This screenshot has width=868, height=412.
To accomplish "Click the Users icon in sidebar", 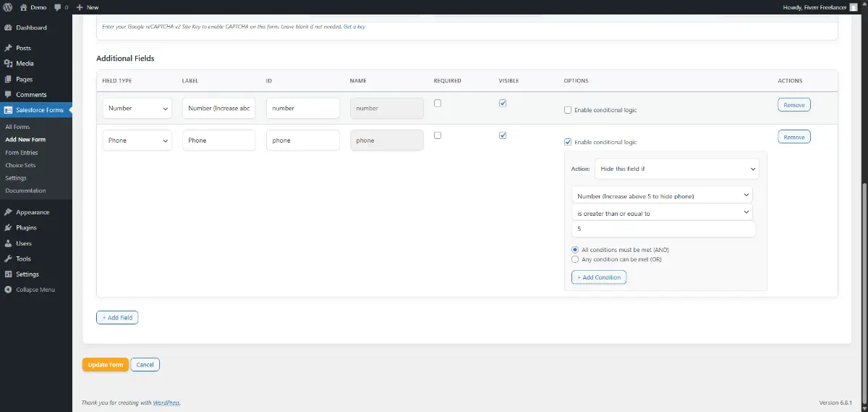I will 8,243.
